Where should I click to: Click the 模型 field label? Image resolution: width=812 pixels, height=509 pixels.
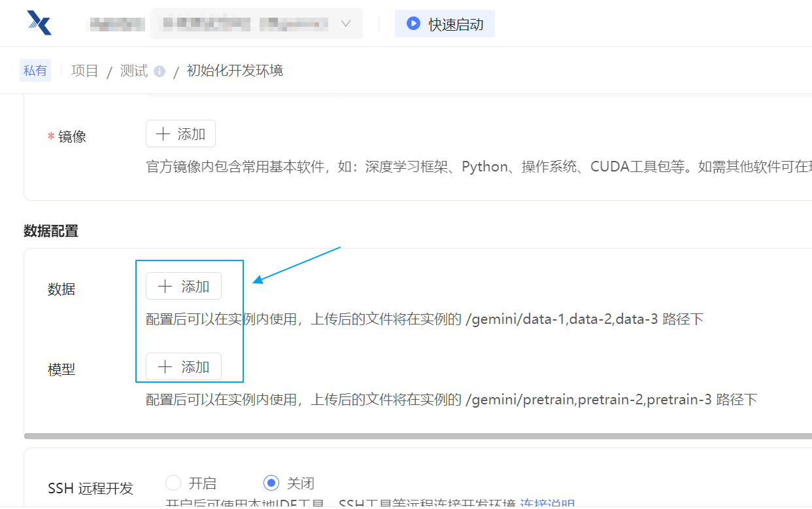point(61,370)
